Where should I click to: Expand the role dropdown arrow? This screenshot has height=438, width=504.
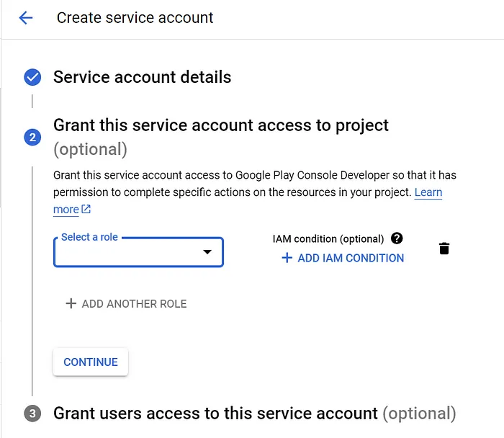coord(207,252)
